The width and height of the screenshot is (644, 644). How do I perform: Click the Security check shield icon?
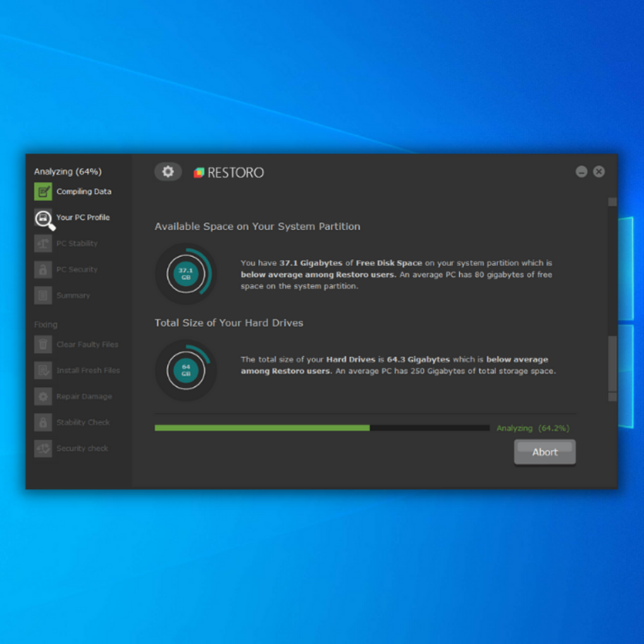43,448
